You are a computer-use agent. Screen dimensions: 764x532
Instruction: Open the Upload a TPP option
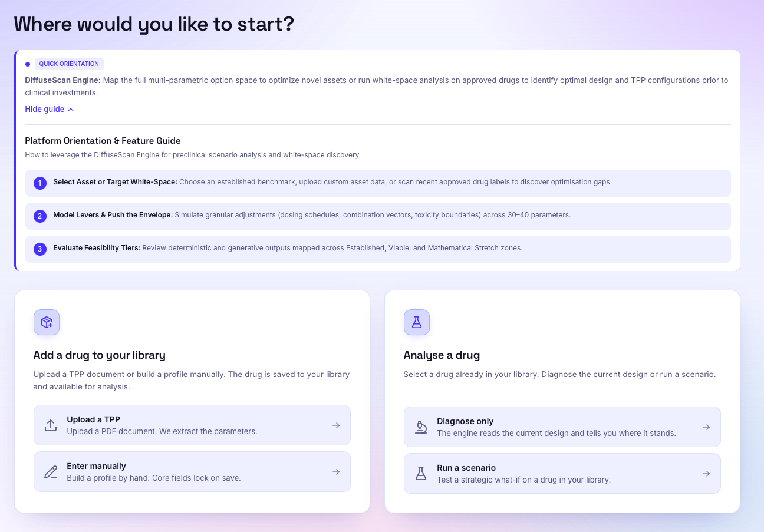(x=192, y=425)
